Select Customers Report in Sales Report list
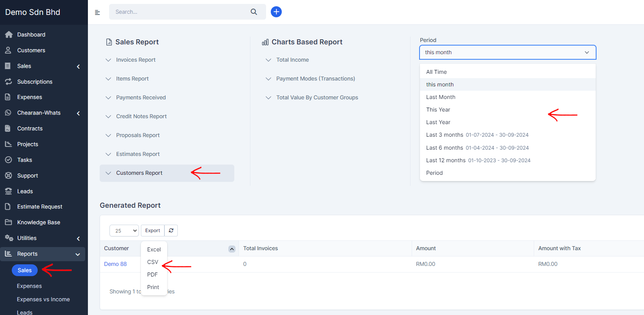Screen dimensions: 644x315 [x=139, y=173]
